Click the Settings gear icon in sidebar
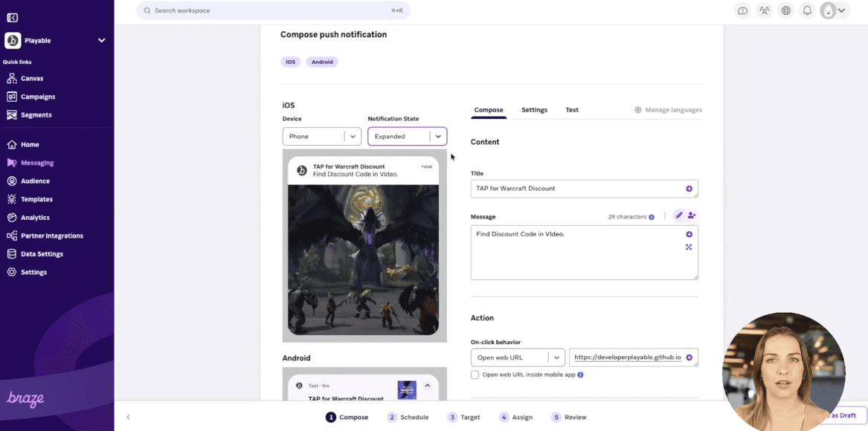The height and width of the screenshot is (431, 868). pyautogui.click(x=12, y=272)
